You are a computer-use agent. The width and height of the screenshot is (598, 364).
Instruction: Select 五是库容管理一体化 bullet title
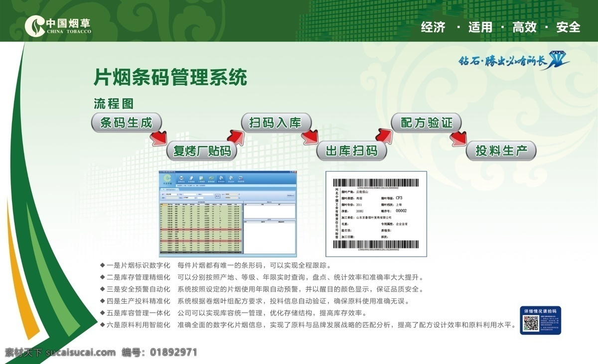139,313
